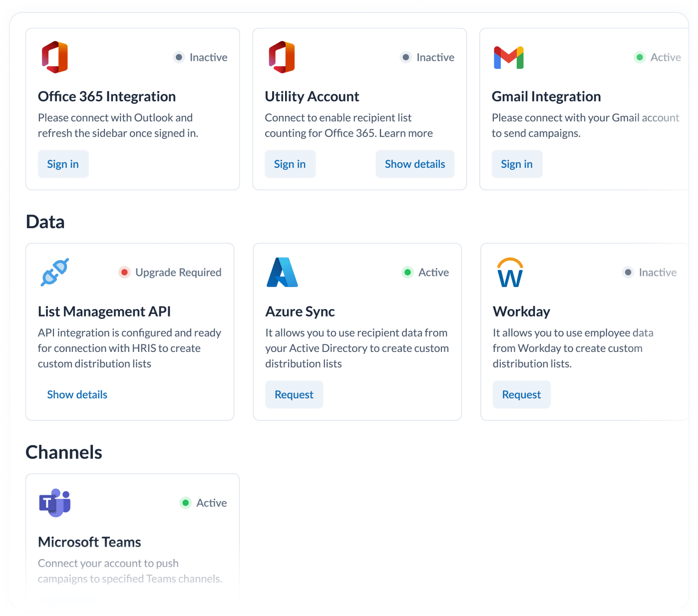Click the Office 365 Integration logo icon
Screen dimensions: 698x616
(x=55, y=57)
